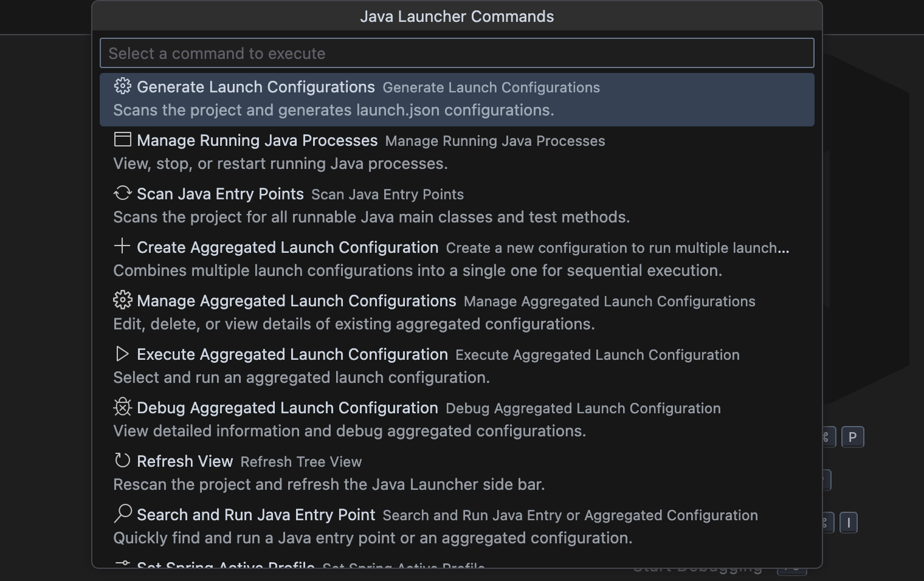This screenshot has width=924, height=581.
Task: Click the magnifier icon for Search and Run Java Entry Point
Action: tap(122, 514)
